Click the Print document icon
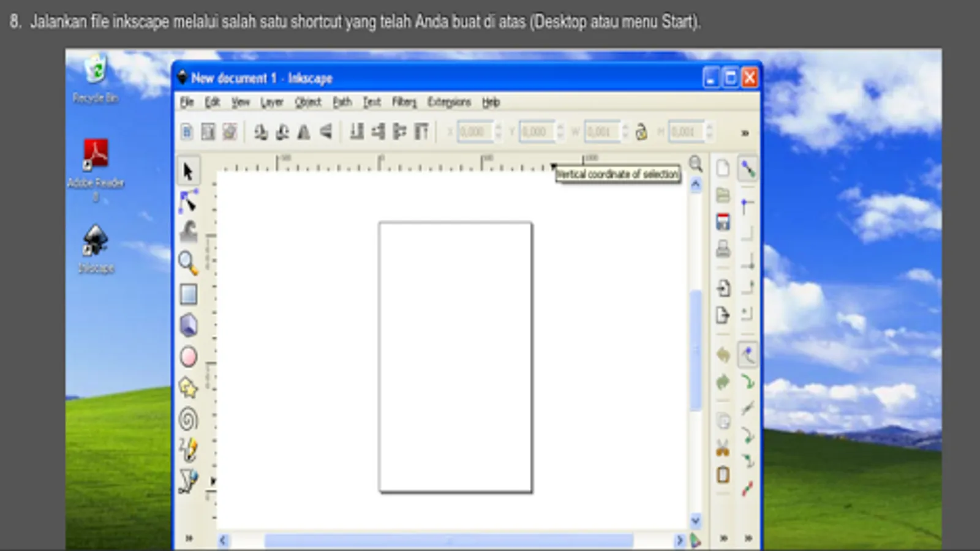The height and width of the screenshot is (551, 980). [x=723, y=249]
